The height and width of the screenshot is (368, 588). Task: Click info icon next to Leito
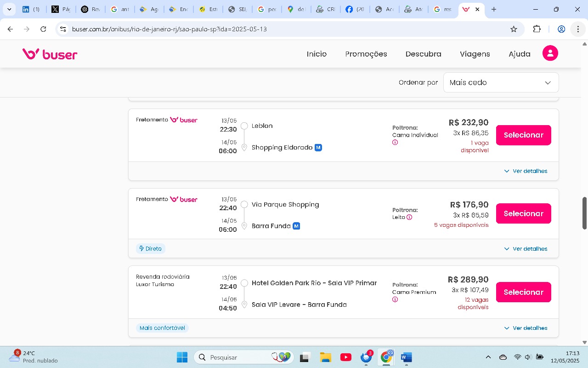click(409, 217)
